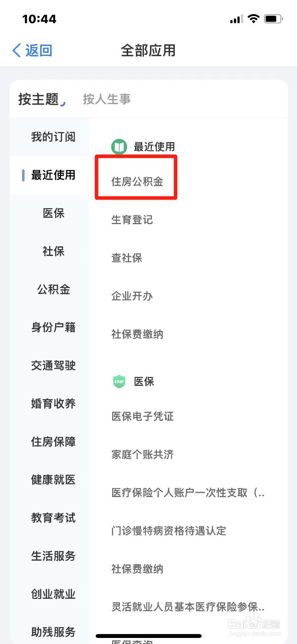Choose 公积金 in the left sidebar
297x644 pixels.
click(x=53, y=289)
